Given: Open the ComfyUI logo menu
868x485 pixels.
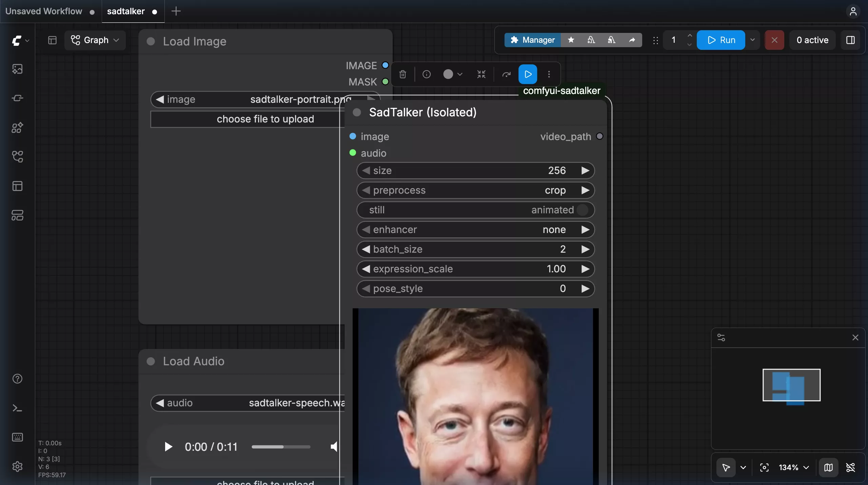Looking at the screenshot, I should tap(20, 41).
